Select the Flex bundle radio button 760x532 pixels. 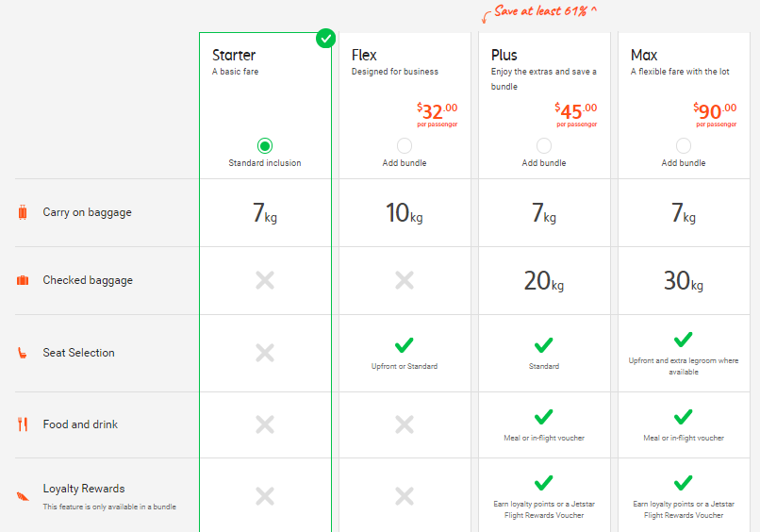(405, 145)
